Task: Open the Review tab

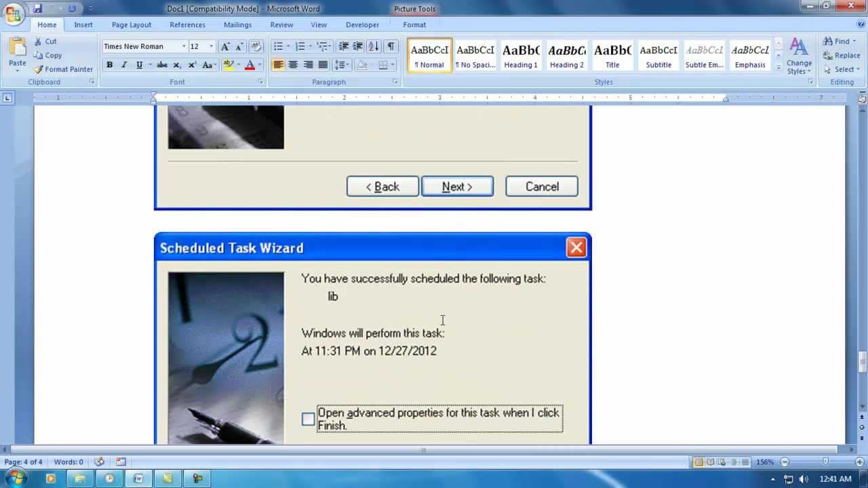Action: (x=281, y=24)
